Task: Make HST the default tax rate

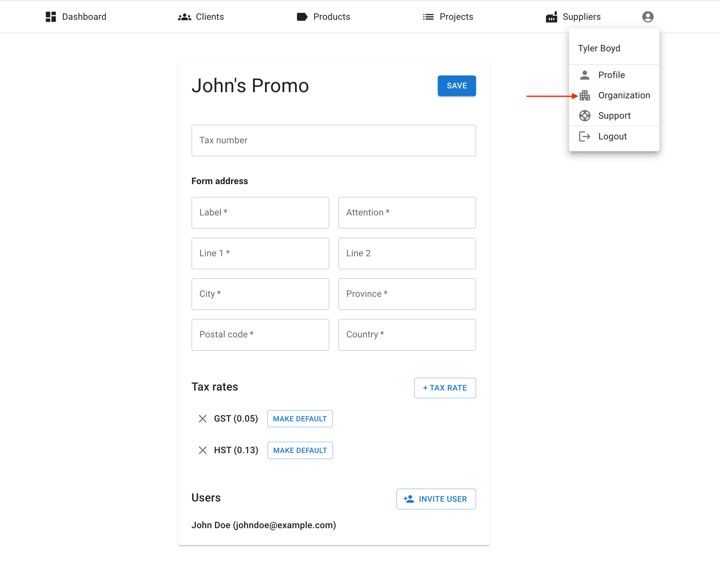Action: click(300, 450)
